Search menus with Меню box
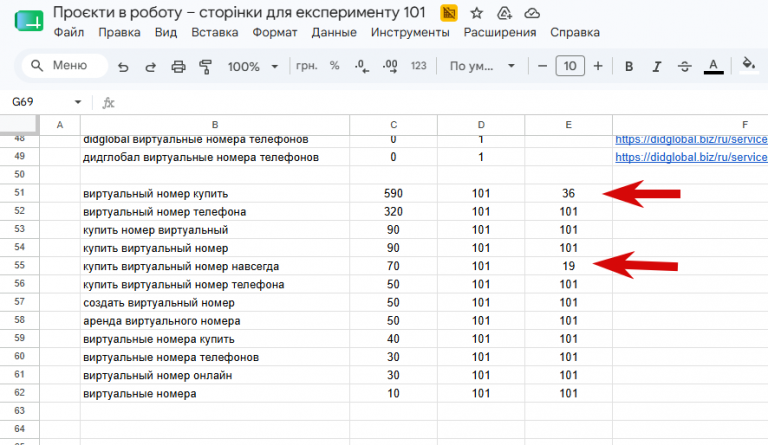Viewport: 768px width, 445px height. tap(65, 66)
